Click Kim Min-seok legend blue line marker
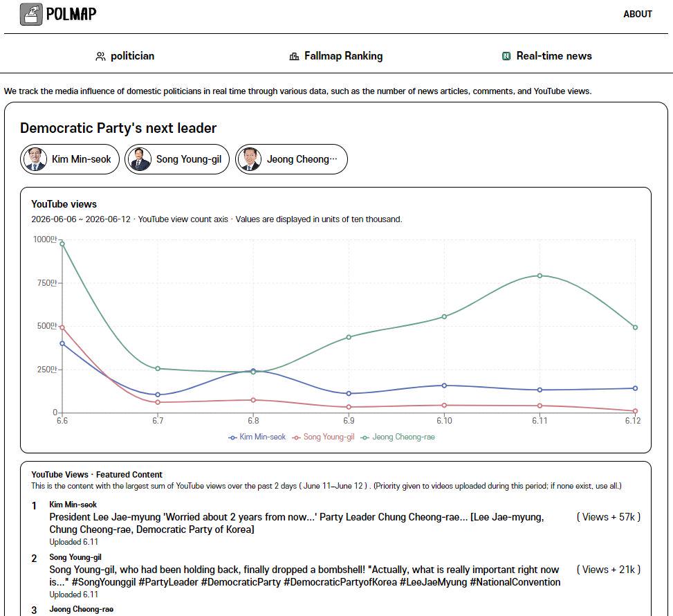Image resolution: width=673 pixels, height=616 pixels. (x=232, y=437)
